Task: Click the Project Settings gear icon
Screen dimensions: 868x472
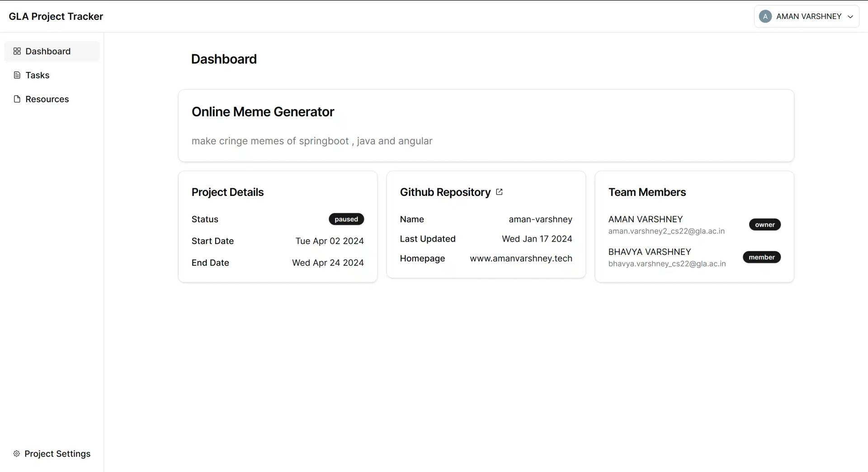Action: pyautogui.click(x=17, y=453)
